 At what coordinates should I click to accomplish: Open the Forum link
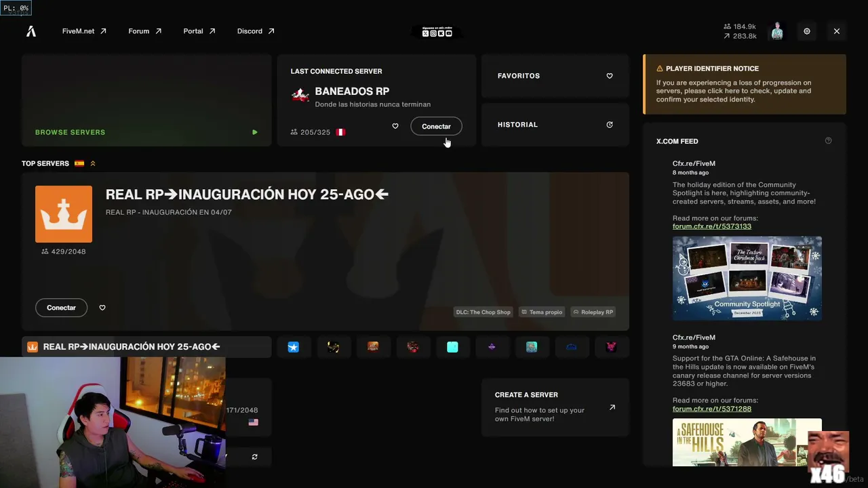[x=145, y=31]
